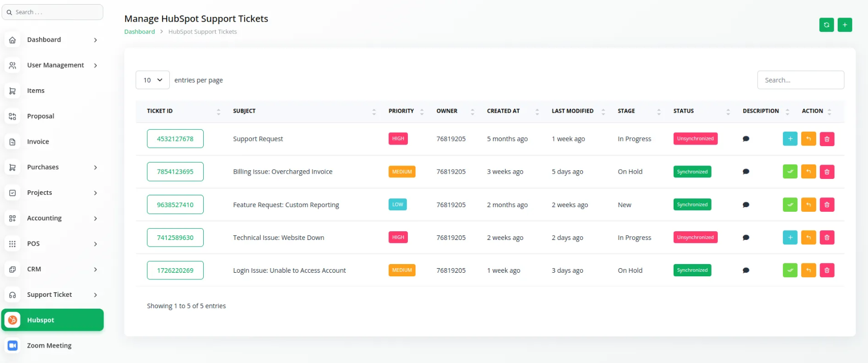Click LOW priority badge on Feature Request row
The width and height of the screenshot is (868, 363).
point(398,205)
